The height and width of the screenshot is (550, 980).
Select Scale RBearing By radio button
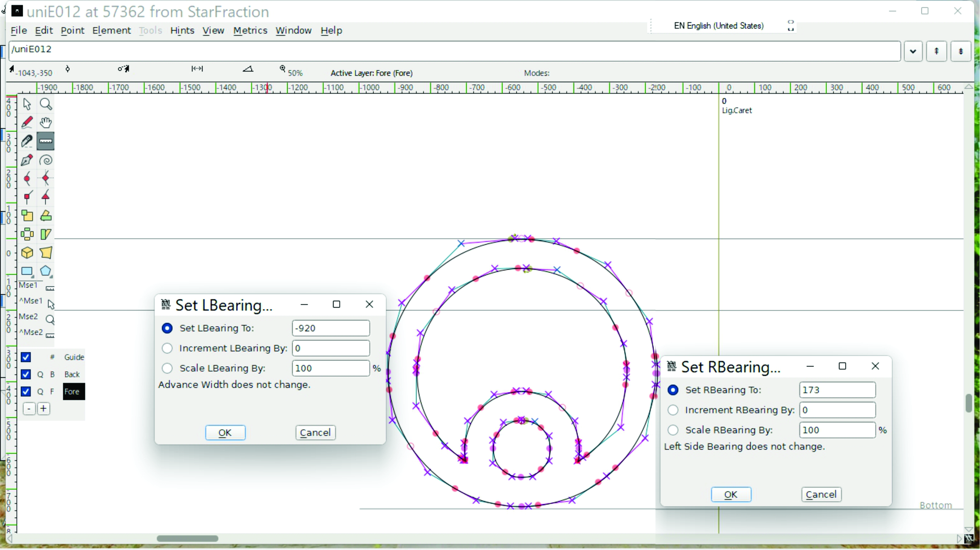pos(673,430)
